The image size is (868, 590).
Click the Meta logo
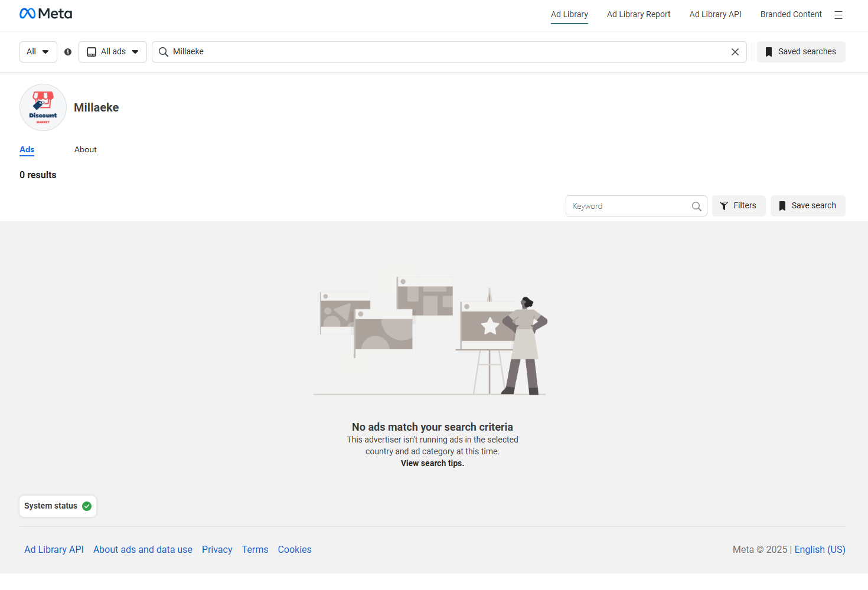pyautogui.click(x=45, y=14)
